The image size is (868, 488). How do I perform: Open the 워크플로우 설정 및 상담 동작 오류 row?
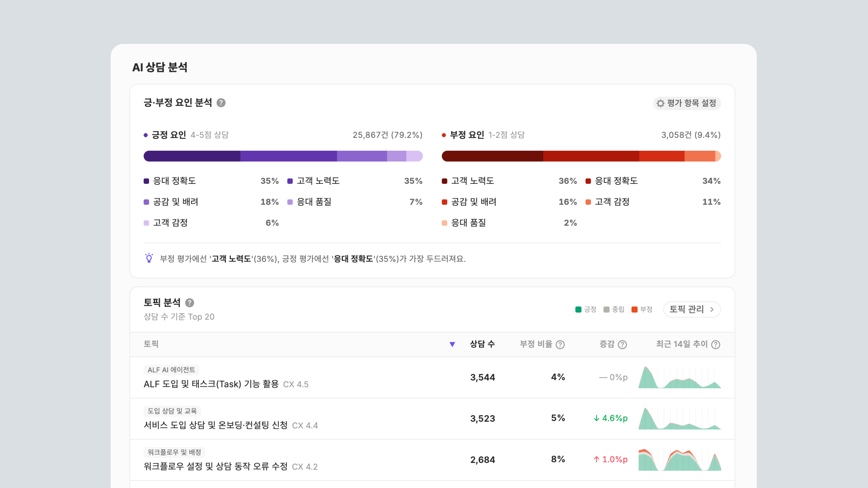432,460
